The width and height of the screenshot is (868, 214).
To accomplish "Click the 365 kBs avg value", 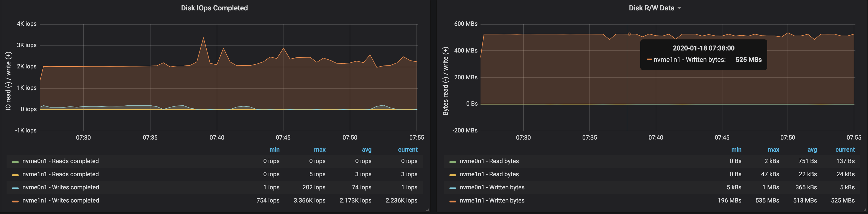I will [x=806, y=187].
